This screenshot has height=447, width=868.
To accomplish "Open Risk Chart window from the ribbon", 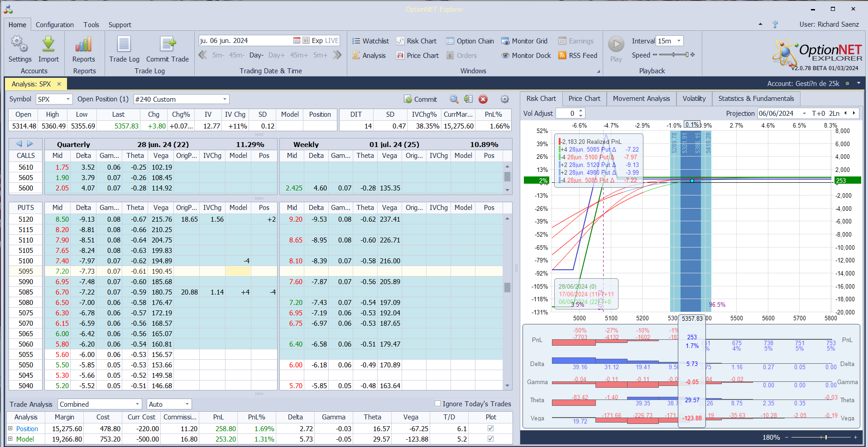I will (417, 41).
